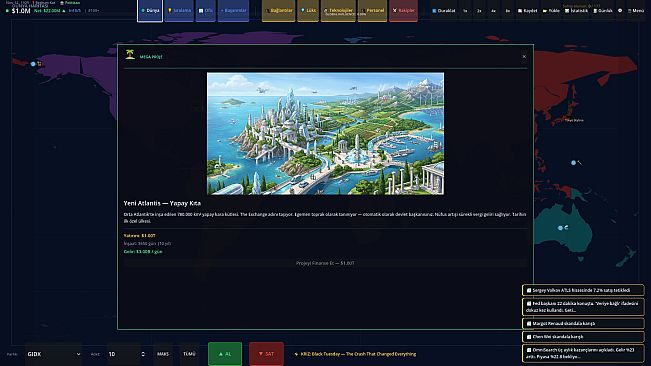This screenshot has width=651, height=366.
Task: Click the Australia map marker
Action: [560, 228]
